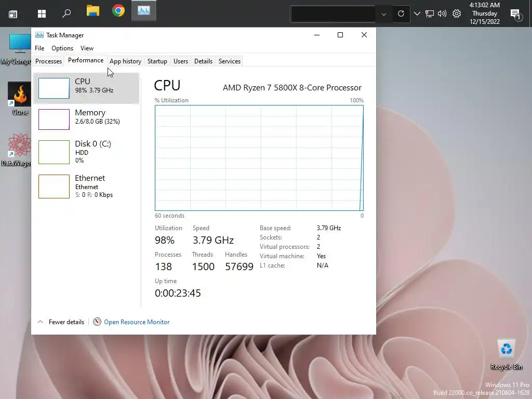Open the notification center icon

coord(516,15)
